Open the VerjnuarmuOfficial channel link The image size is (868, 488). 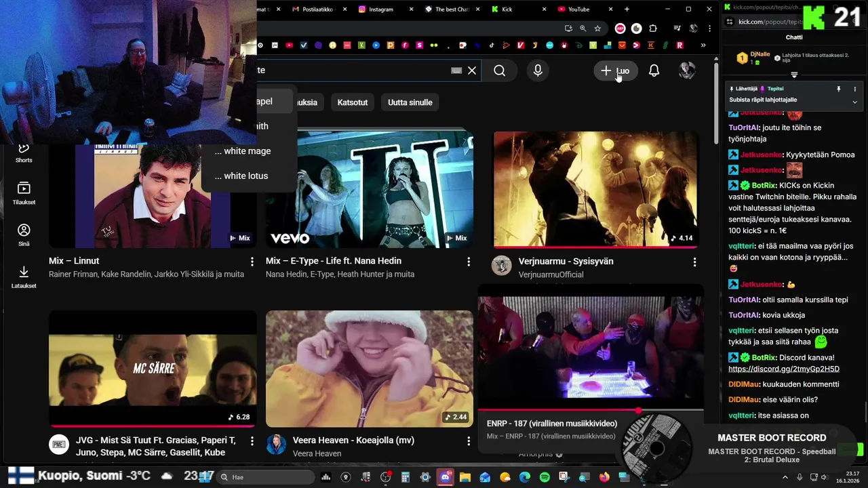551,274
